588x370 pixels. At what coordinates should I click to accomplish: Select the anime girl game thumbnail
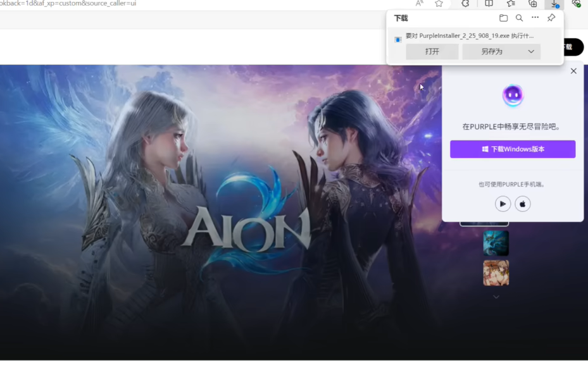click(x=496, y=273)
